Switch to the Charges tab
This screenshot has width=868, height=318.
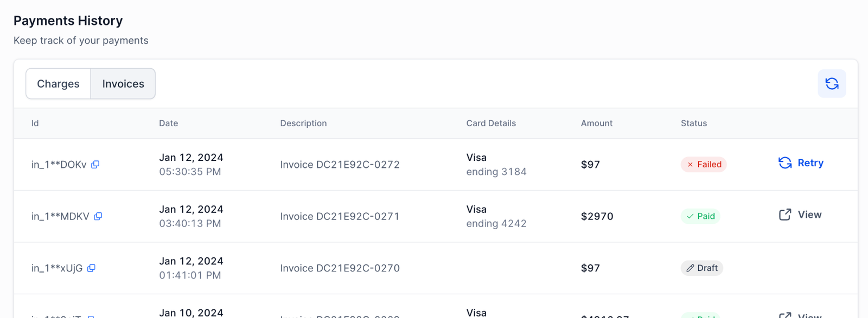(x=58, y=84)
